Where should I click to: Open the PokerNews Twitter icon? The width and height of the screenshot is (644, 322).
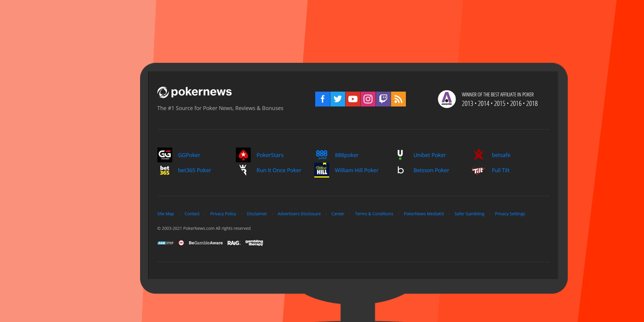(x=338, y=99)
